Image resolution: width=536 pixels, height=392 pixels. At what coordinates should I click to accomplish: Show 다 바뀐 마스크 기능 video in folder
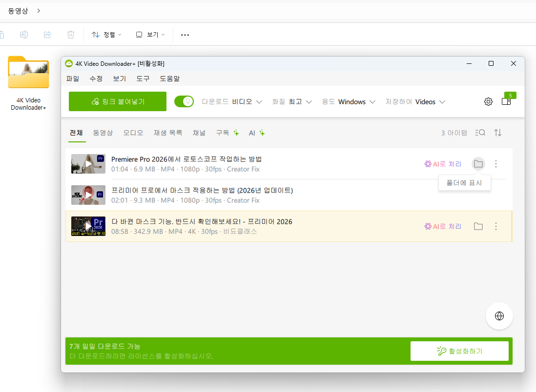(x=478, y=226)
